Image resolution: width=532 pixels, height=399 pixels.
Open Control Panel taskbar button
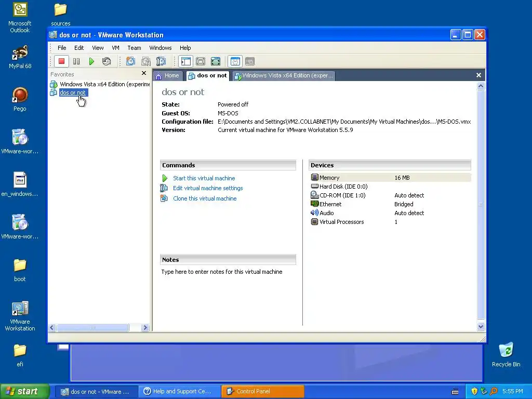(x=262, y=392)
